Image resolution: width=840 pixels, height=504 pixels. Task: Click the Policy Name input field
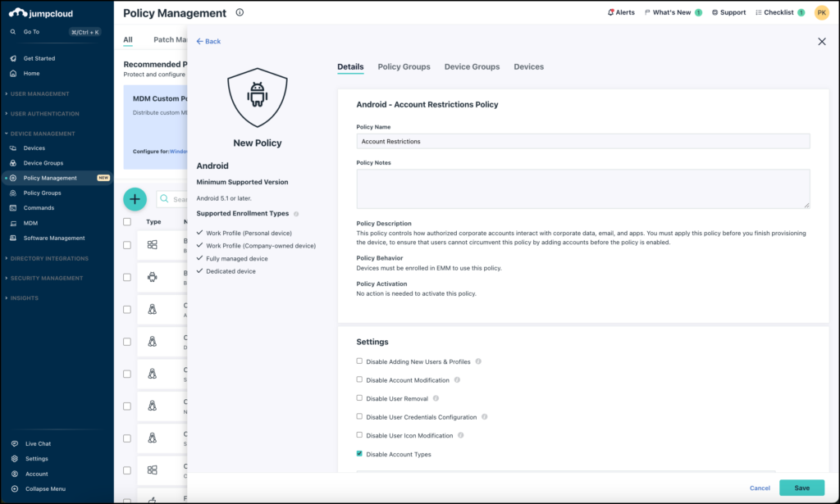(582, 140)
